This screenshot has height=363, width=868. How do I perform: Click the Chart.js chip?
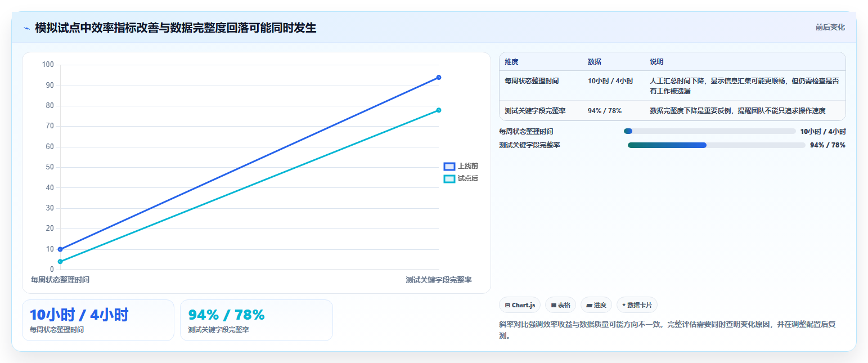click(x=520, y=305)
